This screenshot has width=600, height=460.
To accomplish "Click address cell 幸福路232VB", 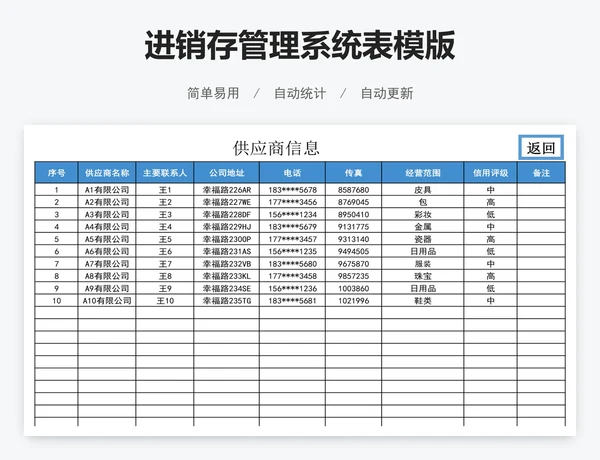I will [x=227, y=264].
